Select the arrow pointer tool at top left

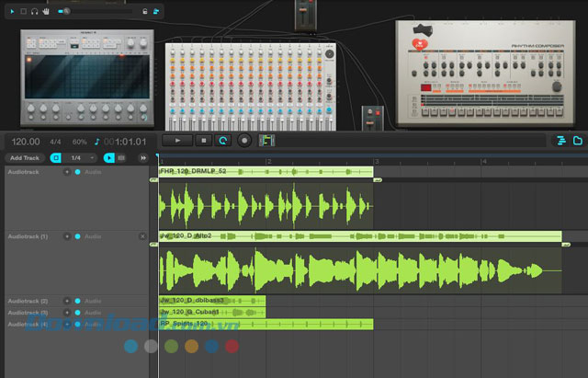click(12, 11)
